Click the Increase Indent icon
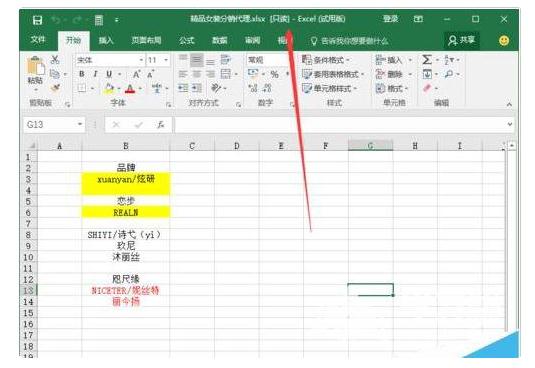Viewport: 535px width, 368px height. 197,88
